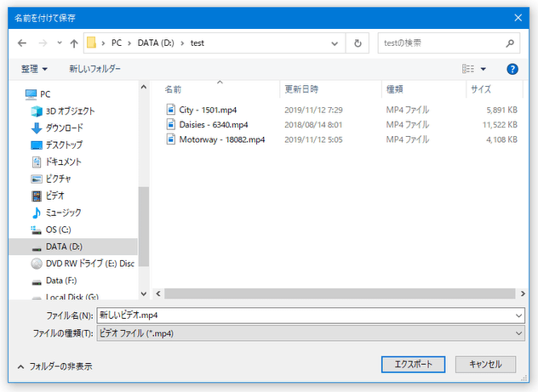The image size is (538, 392).
Task: Sort by サイズ column header
Action: [481, 89]
